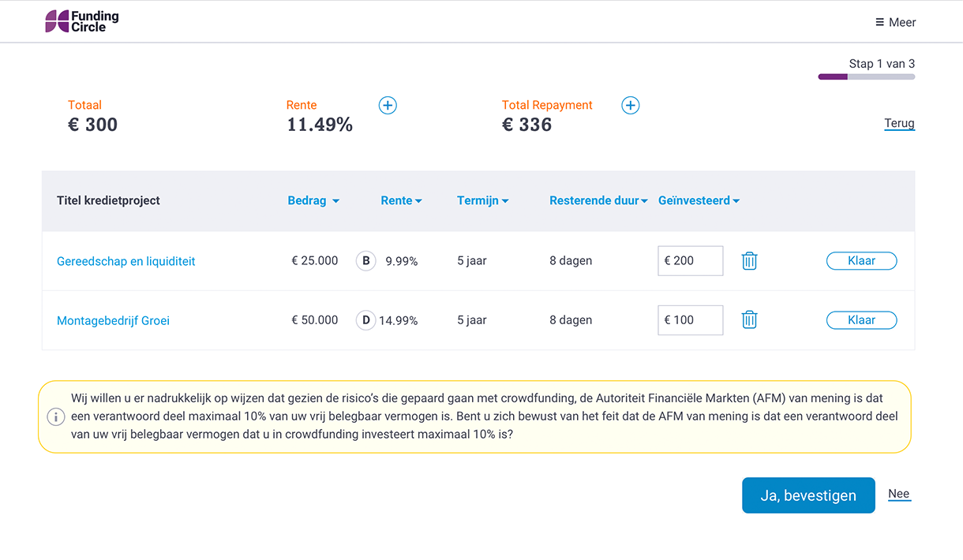
Task: Delete Gereedschap en liquiditeit investment
Action: pos(749,261)
